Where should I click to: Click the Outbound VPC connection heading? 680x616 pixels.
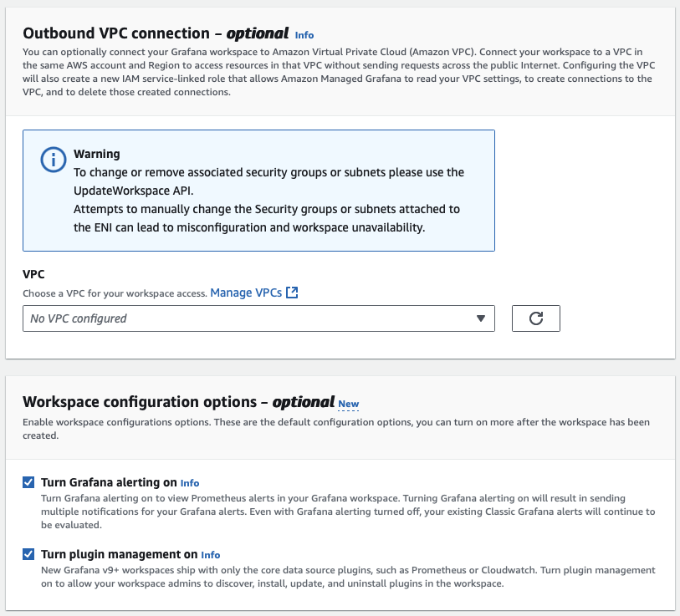point(156,33)
